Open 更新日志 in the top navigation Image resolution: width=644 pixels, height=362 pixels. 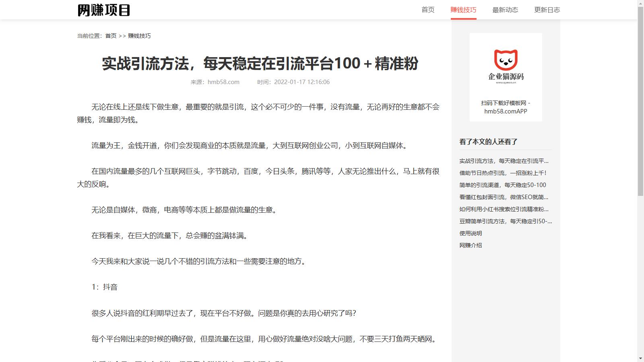click(547, 10)
